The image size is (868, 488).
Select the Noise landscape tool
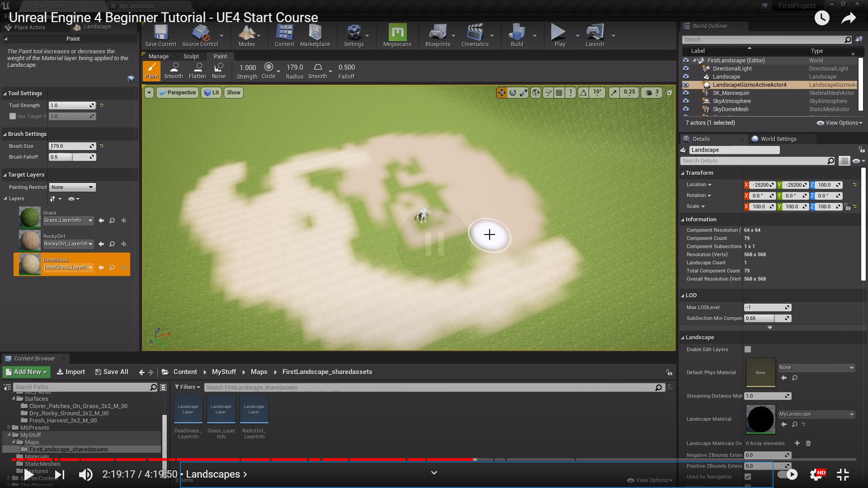[219, 71]
